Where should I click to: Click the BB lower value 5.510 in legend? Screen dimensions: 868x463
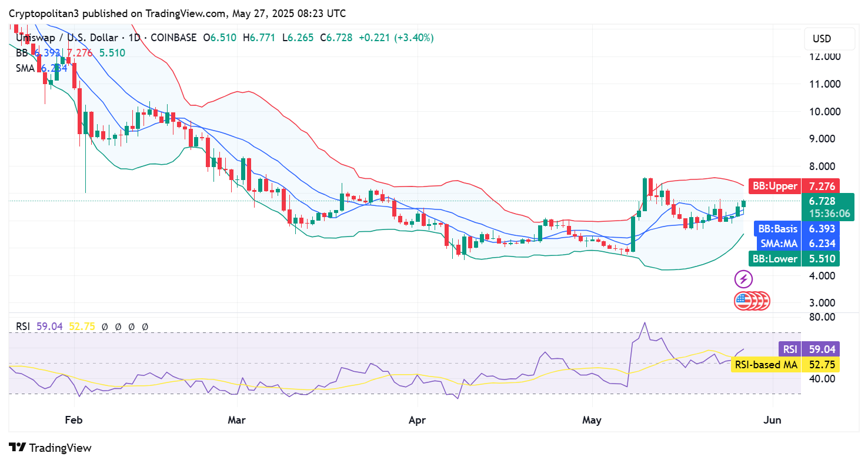(112, 52)
